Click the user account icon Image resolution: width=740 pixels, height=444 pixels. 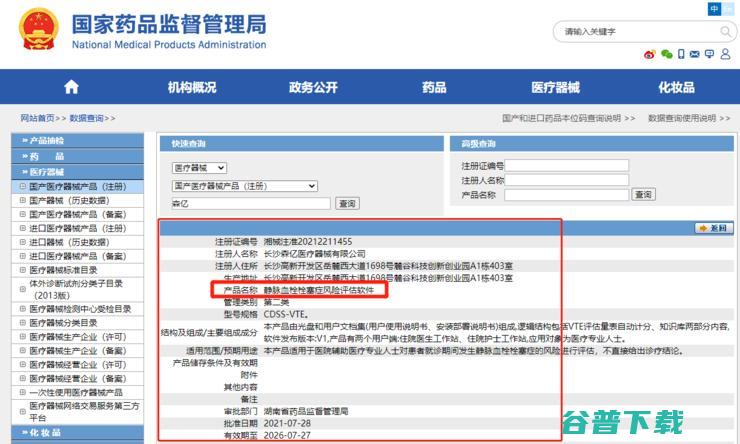[x=725, y=54]
